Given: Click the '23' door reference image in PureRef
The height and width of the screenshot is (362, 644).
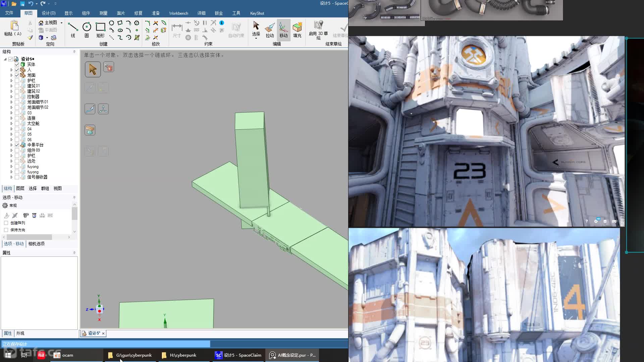Looking at the screenshot, I should coord(486,131).
